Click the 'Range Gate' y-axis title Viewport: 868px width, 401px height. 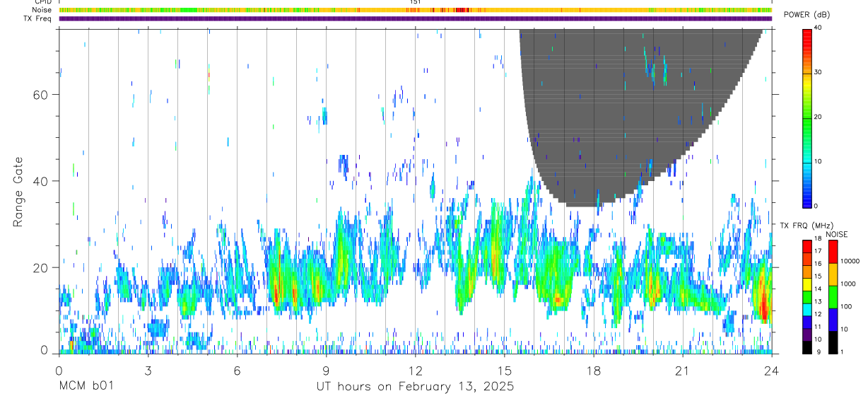coord(18,192)
